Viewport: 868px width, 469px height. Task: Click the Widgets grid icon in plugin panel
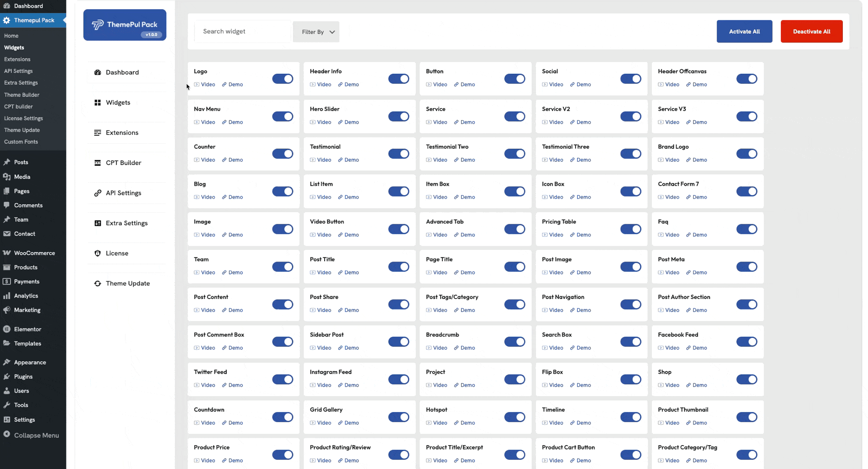click(98, 102)
